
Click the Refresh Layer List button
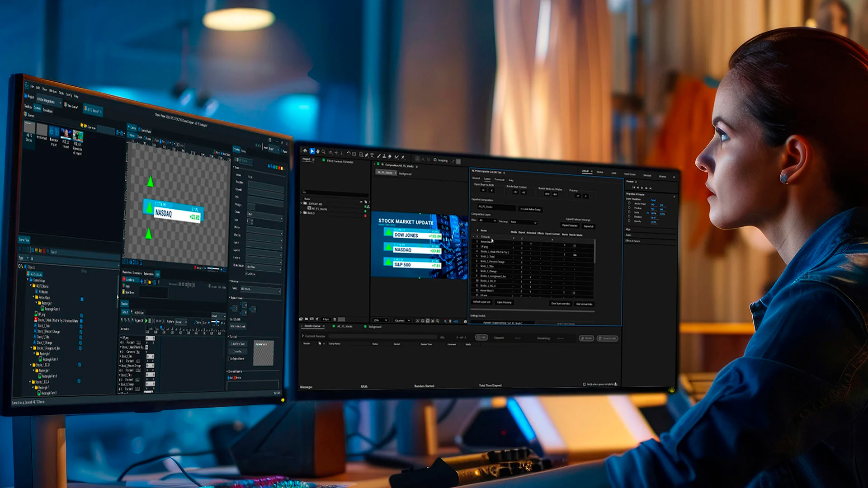481,302
